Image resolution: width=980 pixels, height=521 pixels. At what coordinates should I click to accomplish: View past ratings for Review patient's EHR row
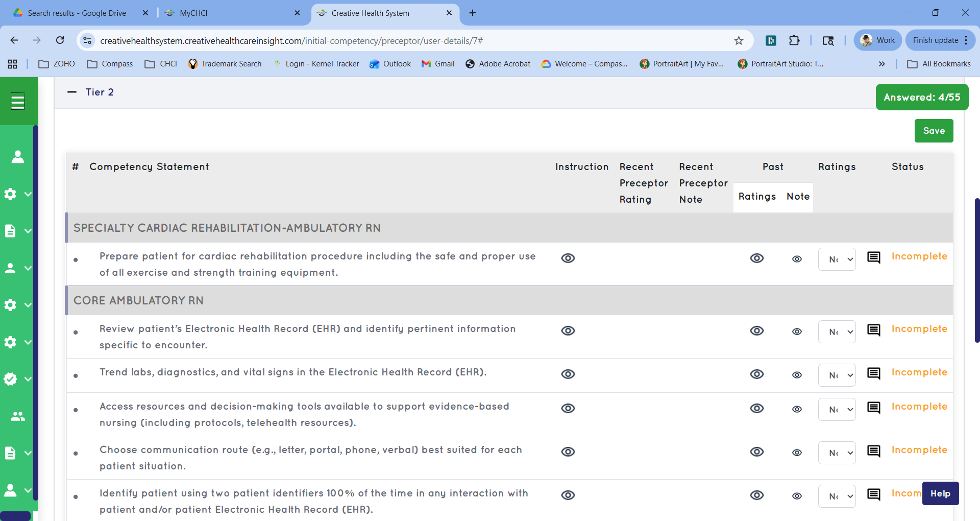click(x=757, y=330)
